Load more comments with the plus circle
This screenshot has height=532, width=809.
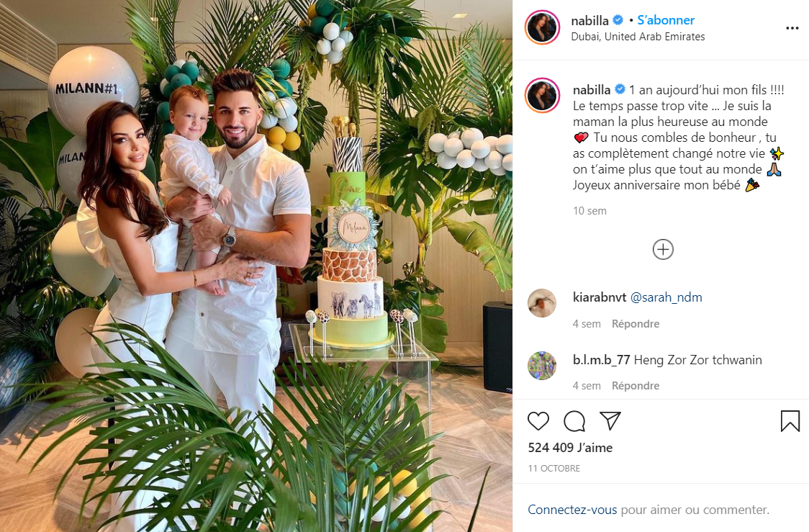tap(663, 250)
